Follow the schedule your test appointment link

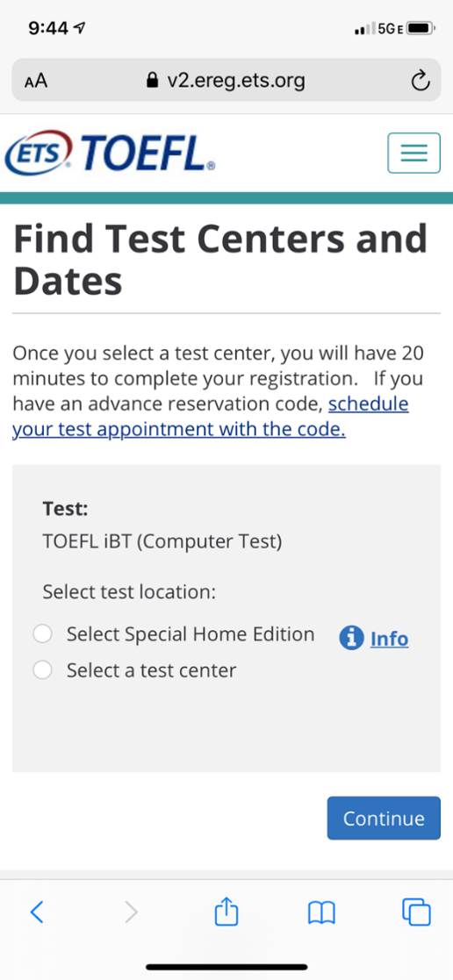pos(210,417)
